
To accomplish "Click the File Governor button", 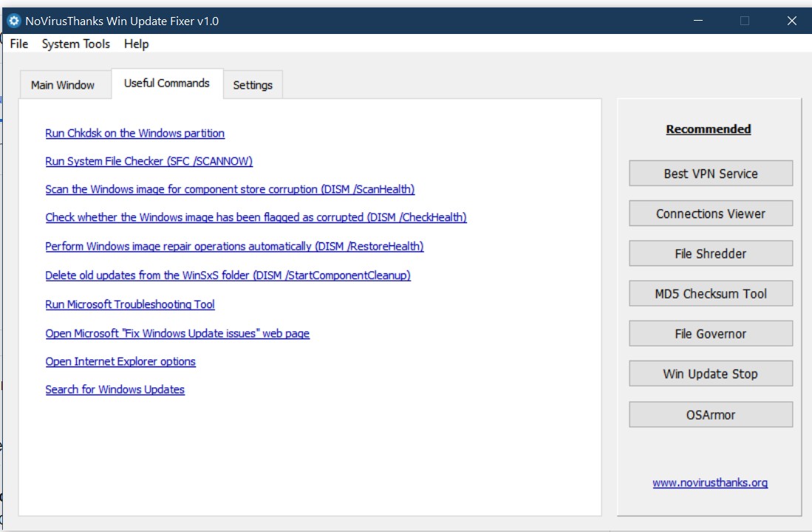I will click(711, 333).
